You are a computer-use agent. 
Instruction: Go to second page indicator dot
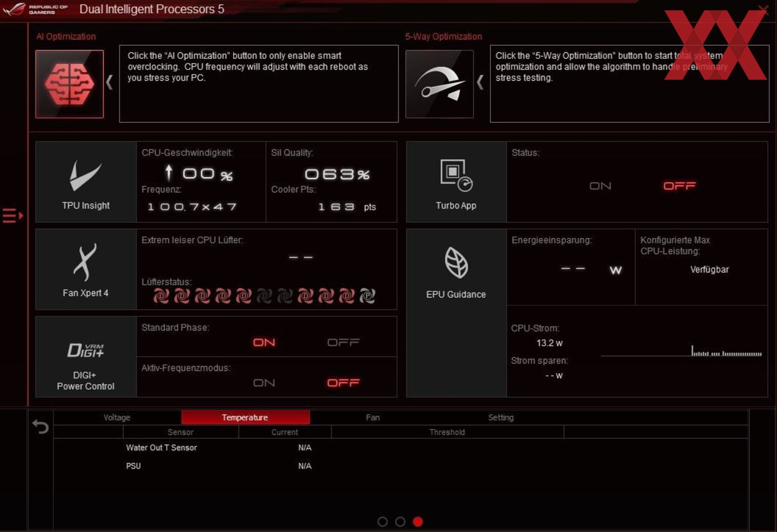point(400,522)
